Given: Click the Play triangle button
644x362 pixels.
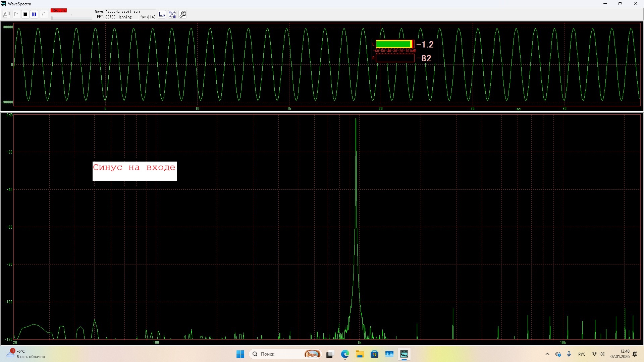Looking at the screenshot, I should click(16, 14).
